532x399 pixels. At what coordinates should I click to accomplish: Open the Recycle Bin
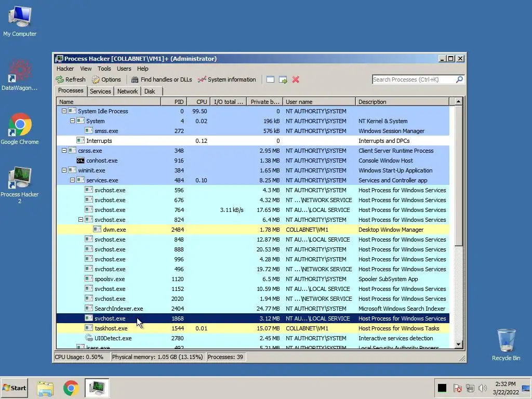[506, 345]
